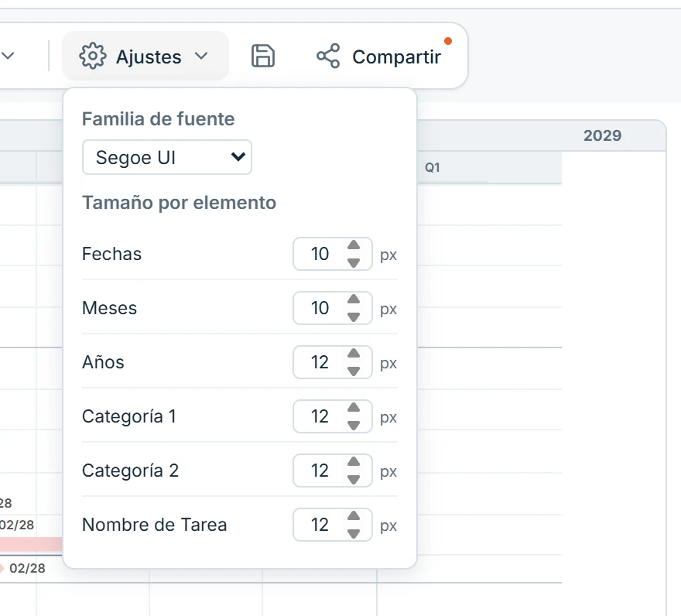The height and width of the screenshot is (616, 681).
Task: Click the Q1 quarter header
Action: [432, 168]
